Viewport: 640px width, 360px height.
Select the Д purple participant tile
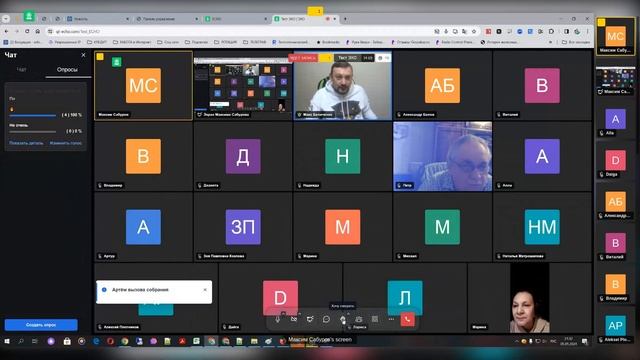pos(243,156)
